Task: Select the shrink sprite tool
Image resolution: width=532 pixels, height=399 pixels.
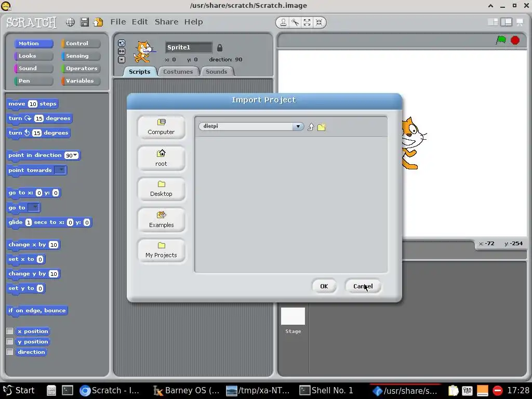Action: tap(319, 22)
